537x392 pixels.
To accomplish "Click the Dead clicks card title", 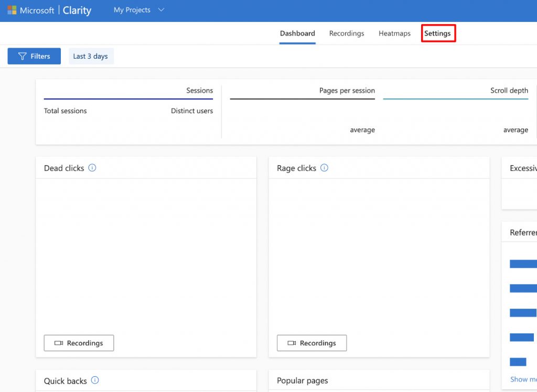I will [x=64, y=168].
